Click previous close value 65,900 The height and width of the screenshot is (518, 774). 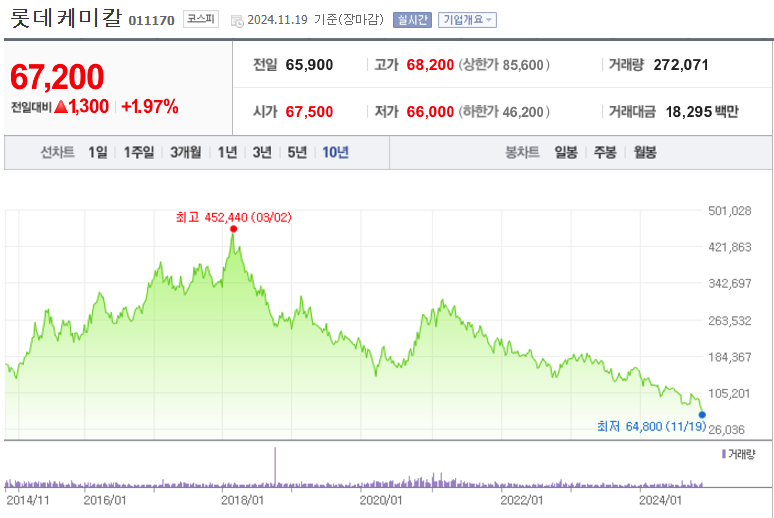[x=309, y=65]
